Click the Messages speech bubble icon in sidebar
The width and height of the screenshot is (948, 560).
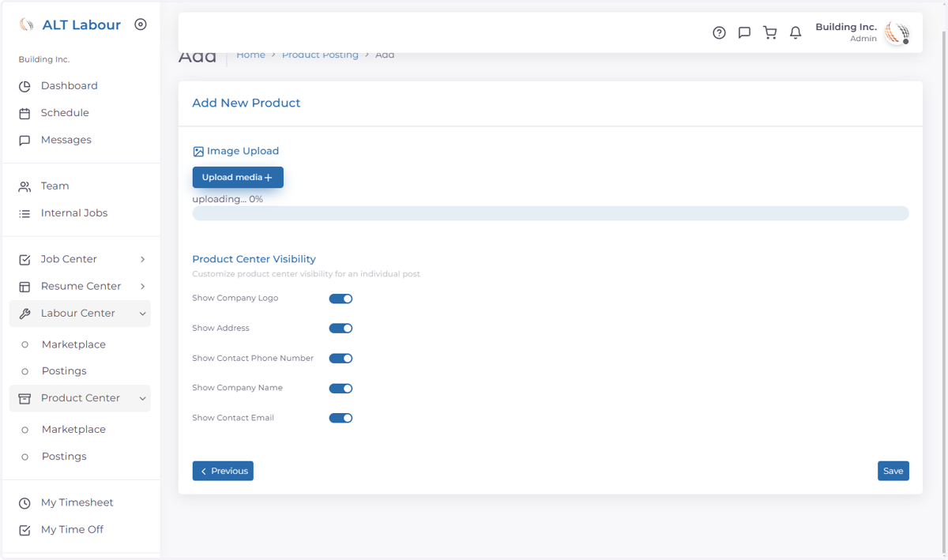[24, 140]
